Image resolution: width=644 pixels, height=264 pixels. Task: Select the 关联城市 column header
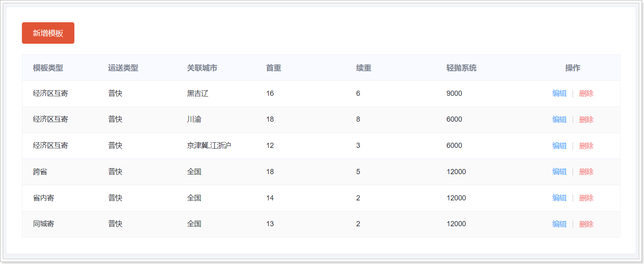[202, 68]
